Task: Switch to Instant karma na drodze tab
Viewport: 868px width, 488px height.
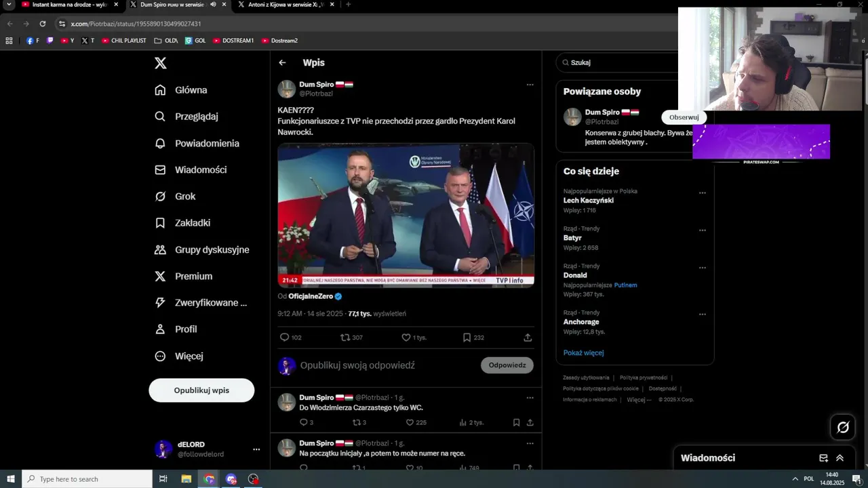Action: [x=70, y=5]
